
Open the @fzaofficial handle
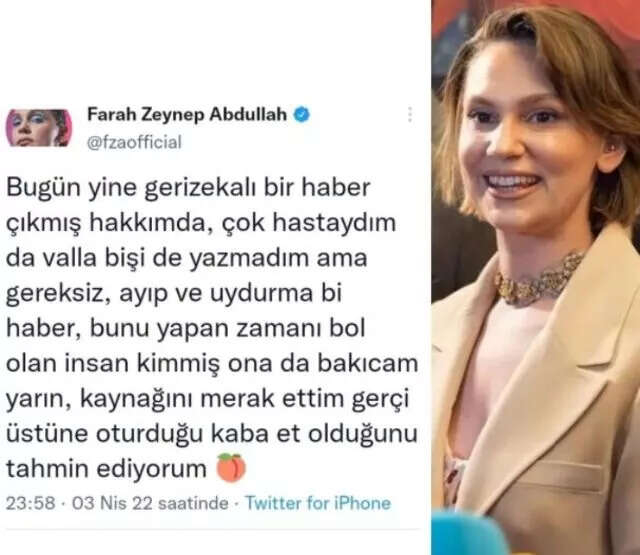(134, 143)
